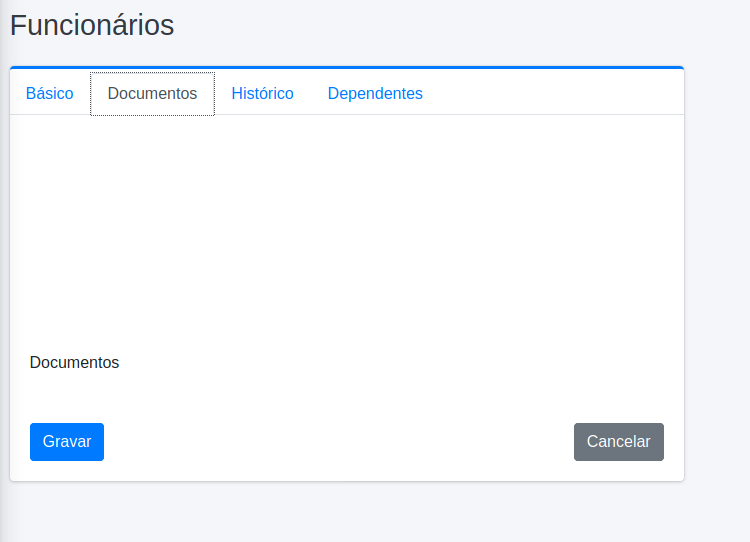
Task: Discard changes using the gray Cancelar button
Action: [x=618, y=442]
